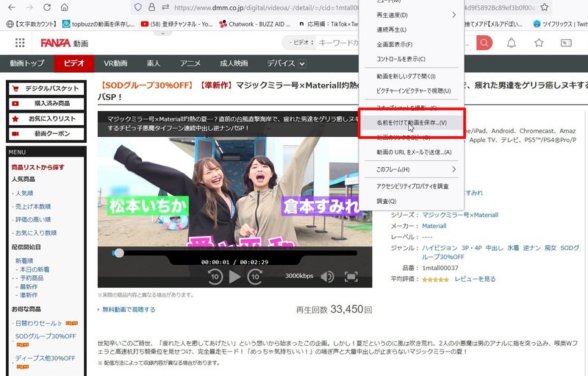Enter fullscreen with the player fullscreen icon

(351, 277)
